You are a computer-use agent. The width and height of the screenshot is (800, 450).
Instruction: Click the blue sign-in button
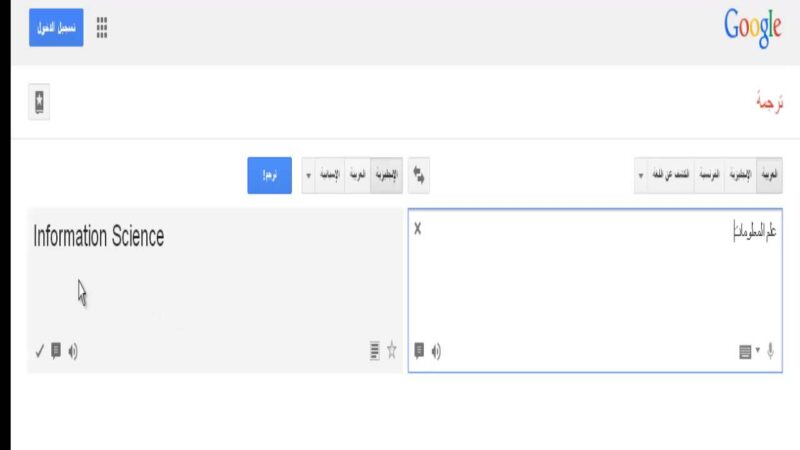[56, 28]
